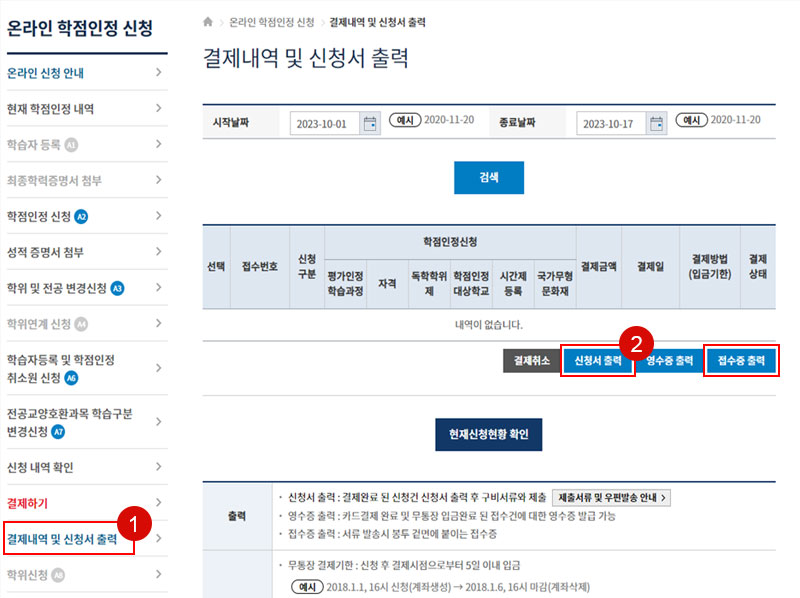Screen dimensions: 800x598
Task: Expand chevron beside 신청 내역 확인
Action: 158,467
